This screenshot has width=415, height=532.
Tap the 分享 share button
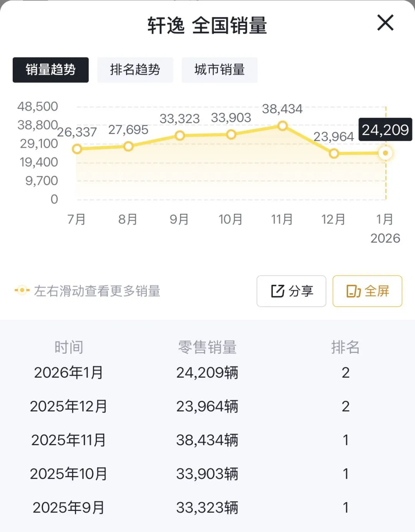tap(291, 291)
